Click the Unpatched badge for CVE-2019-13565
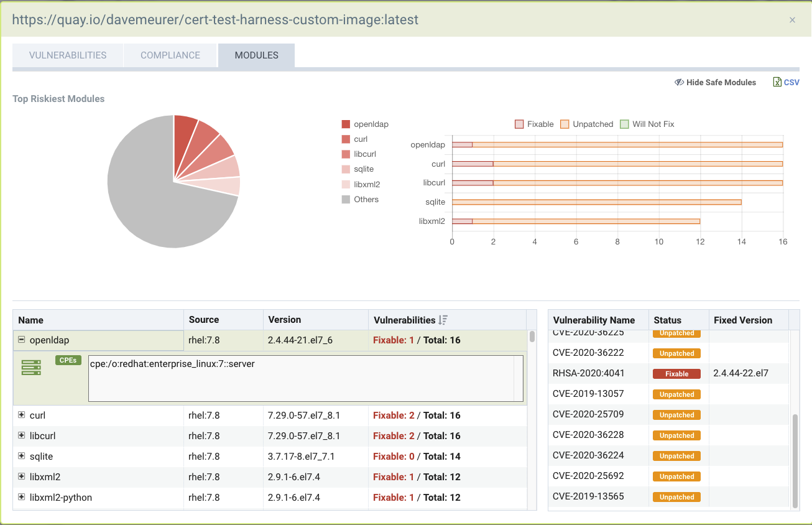The width and height of the screenshot is (812, 525). pyautogui.click(x=676, y=496)
